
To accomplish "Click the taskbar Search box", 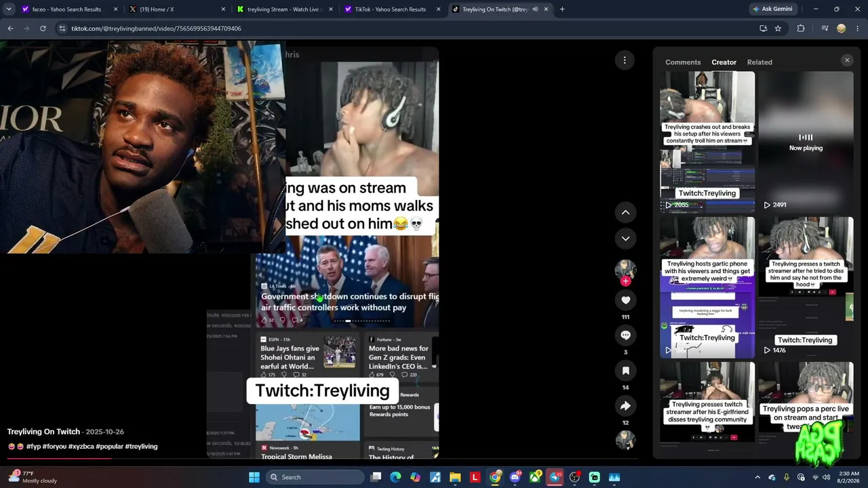I will tap(315, 477).
